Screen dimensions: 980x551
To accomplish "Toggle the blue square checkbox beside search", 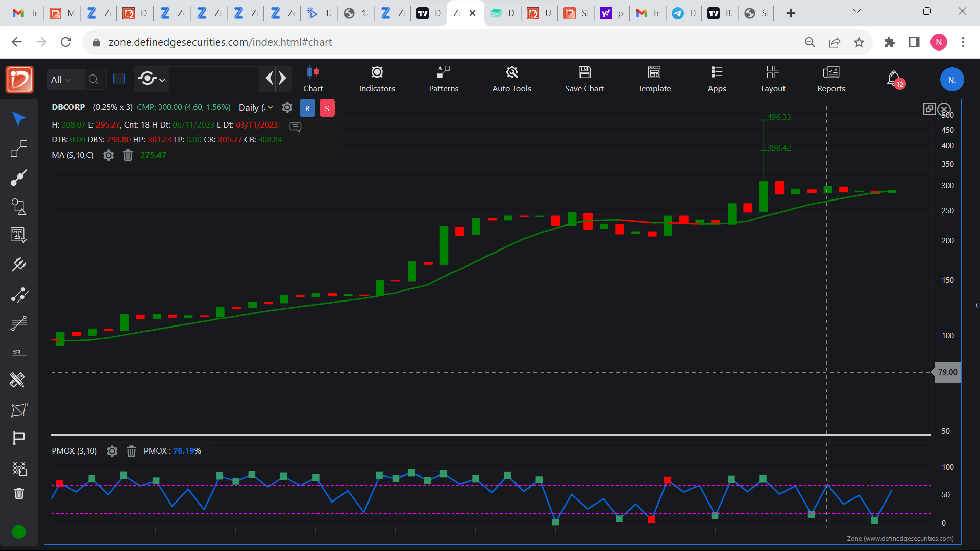I will [119, 79].
